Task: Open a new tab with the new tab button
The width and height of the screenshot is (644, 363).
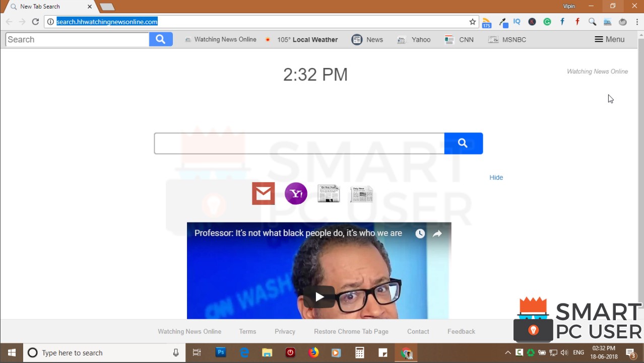Action: pos(107,7)
